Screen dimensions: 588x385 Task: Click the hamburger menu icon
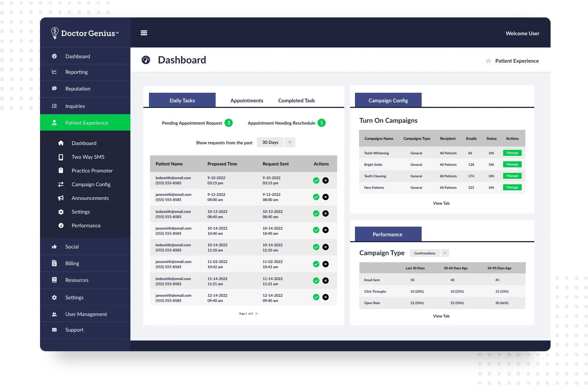(x=144, y=33)
